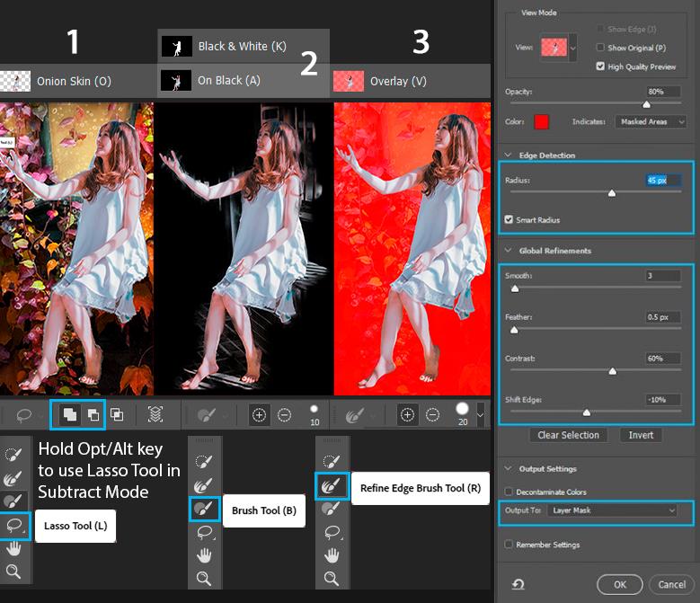
Task: Collapse the Global Refinements section
Action: pos(509,251)
